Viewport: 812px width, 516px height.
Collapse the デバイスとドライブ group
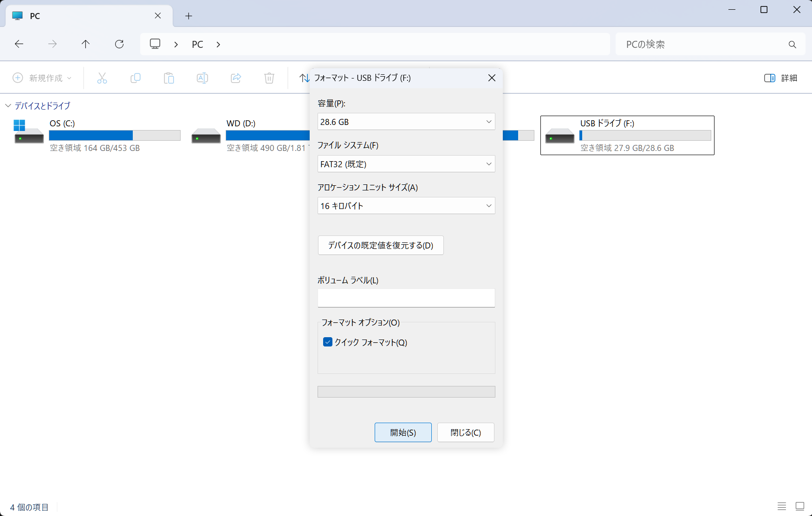pos(8,106)
